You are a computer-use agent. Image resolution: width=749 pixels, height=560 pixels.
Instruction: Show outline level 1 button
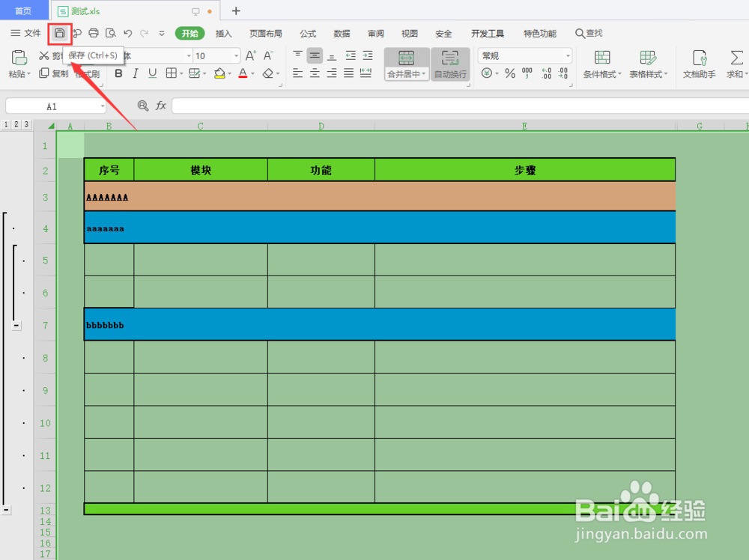point(6,124)
